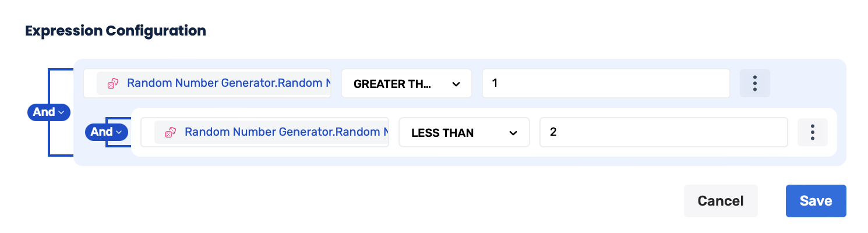Focus the value field containing 1

(x=606, y=83)
